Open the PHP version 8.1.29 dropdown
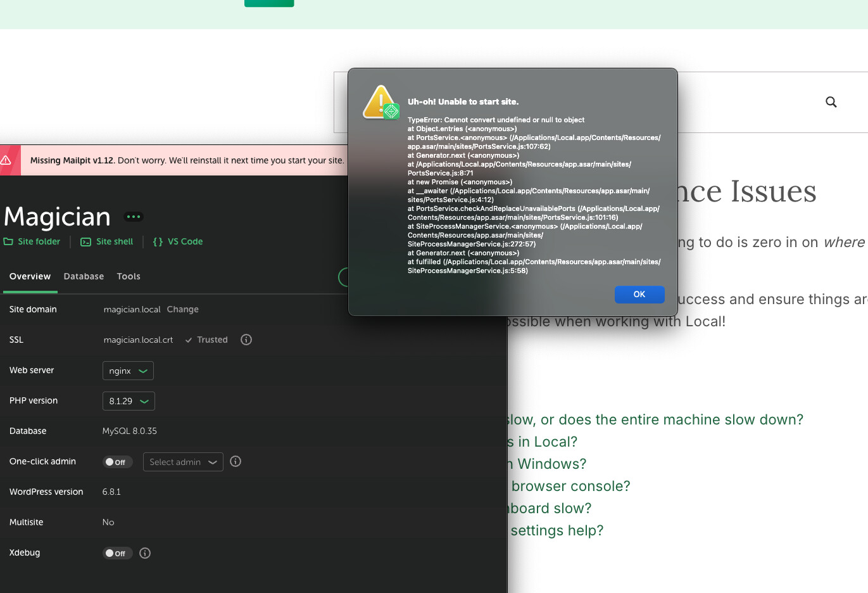Screen dimensions: 868x593 pos(129,401)
